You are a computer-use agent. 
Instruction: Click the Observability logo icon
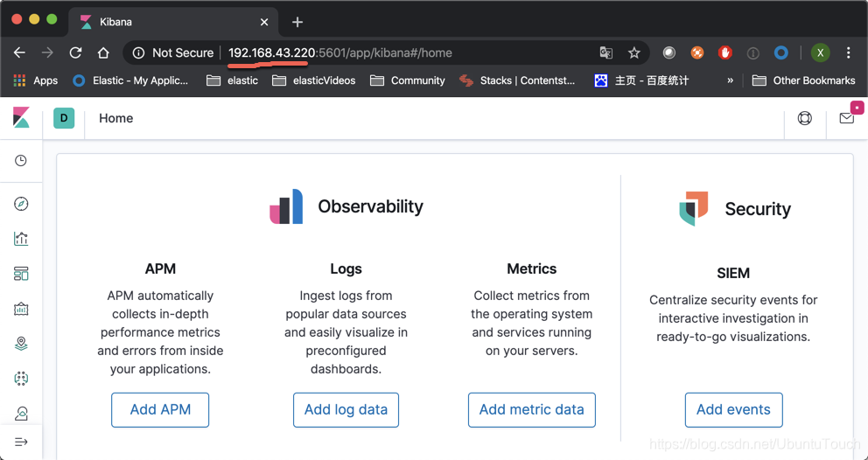pyautogui.click(x=286, y=206)
